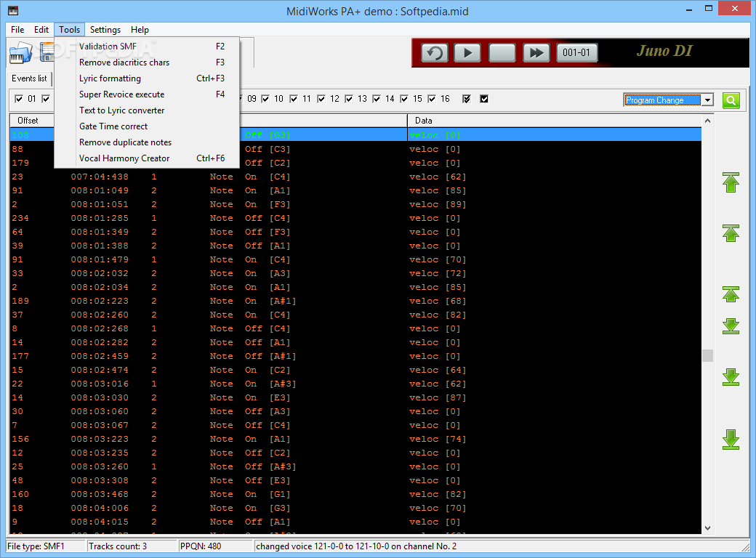Select Gate Time correct
This screenshot has width=756, height=558.
coord(147,126)
